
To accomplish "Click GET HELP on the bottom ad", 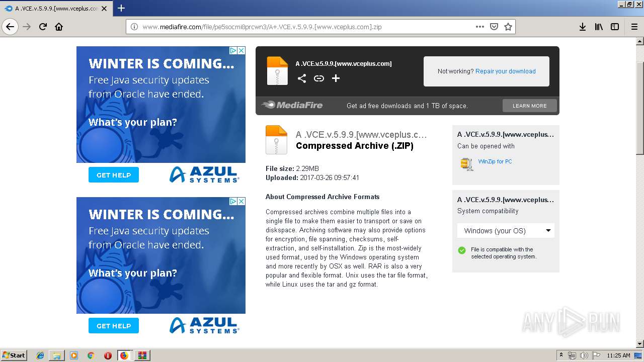I will [x=114, y=326].
